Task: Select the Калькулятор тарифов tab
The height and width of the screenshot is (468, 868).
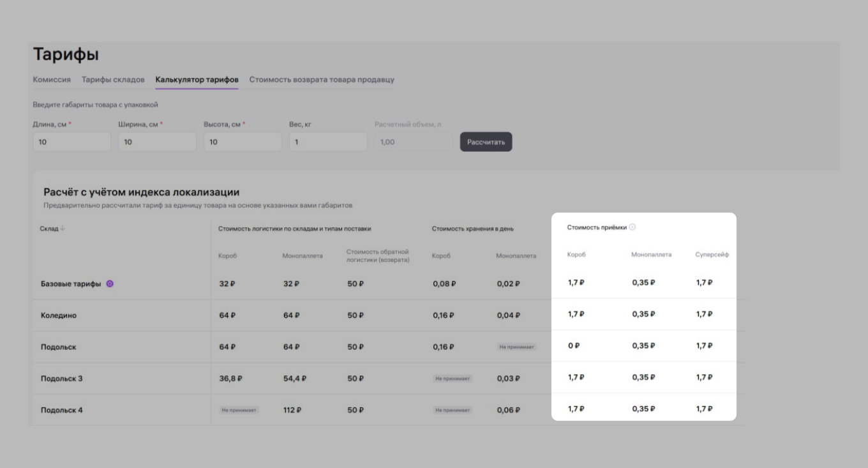Action: [197, 80]
